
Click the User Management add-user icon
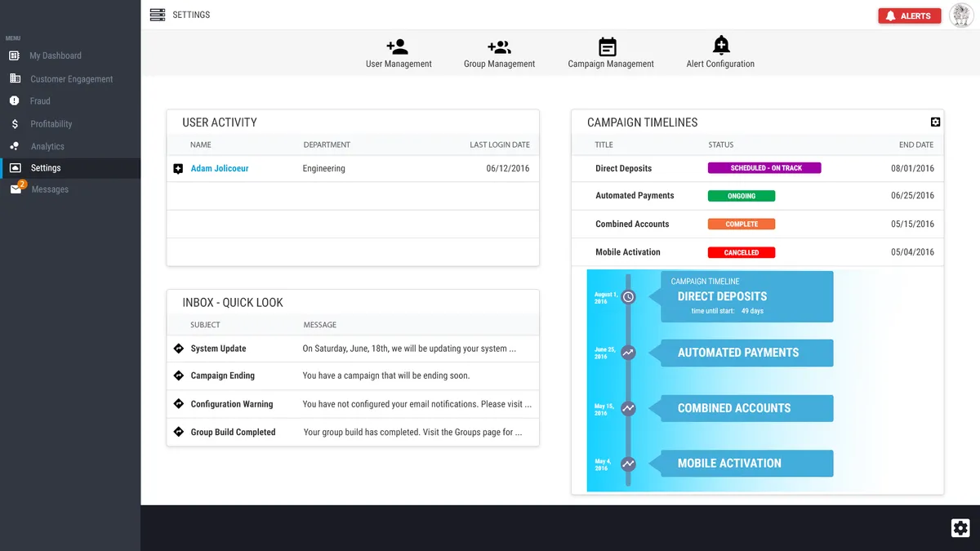399,45
